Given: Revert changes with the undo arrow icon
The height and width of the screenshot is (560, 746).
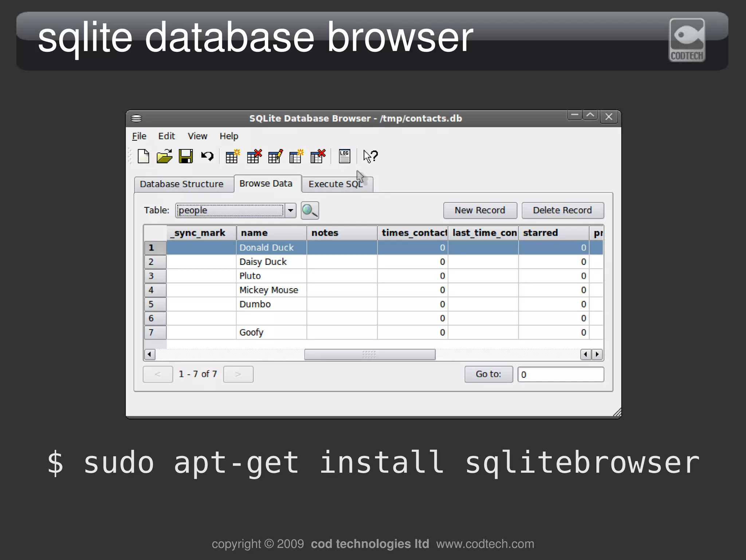Looking at the screenshot, I should tap(207, 156).
